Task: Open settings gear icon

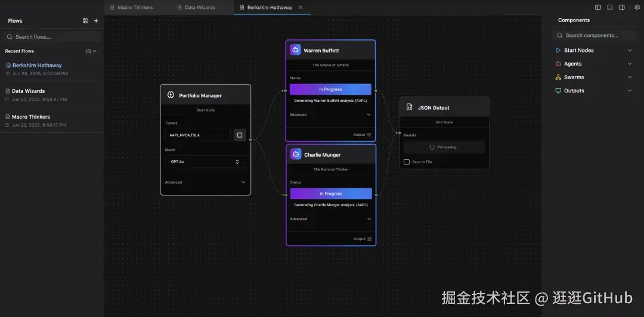Action: (x=637, y=7)
